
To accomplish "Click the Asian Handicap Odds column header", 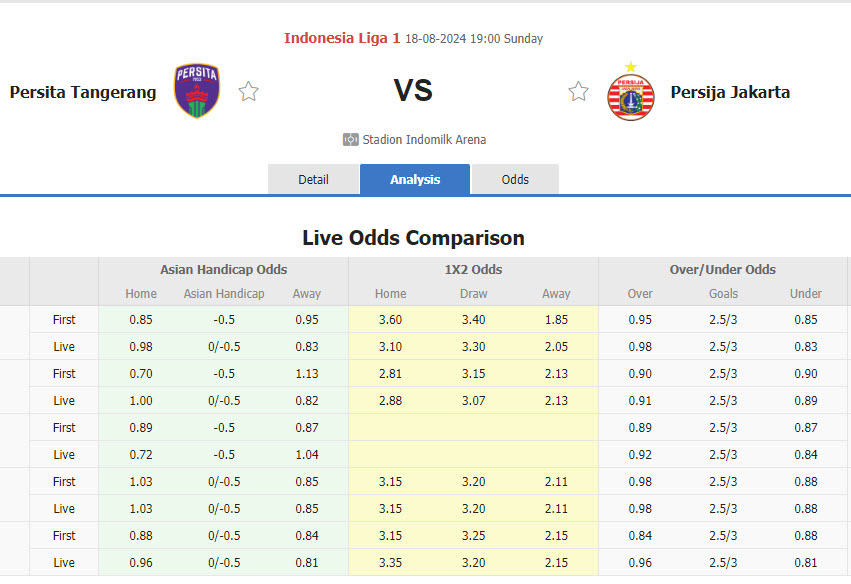I will click(x=223, y=269).
